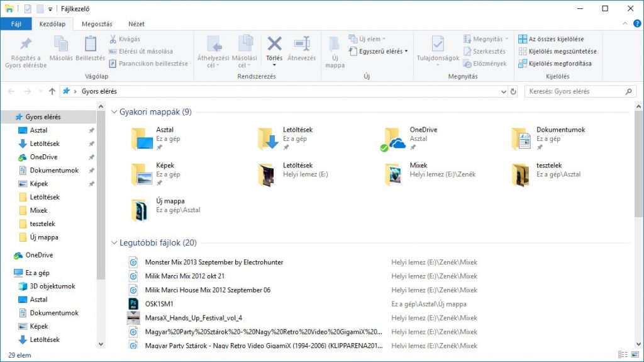Click Az összes kijelölése button
Viewport: 644px width, 362px height.
click(x=551, y=39)
